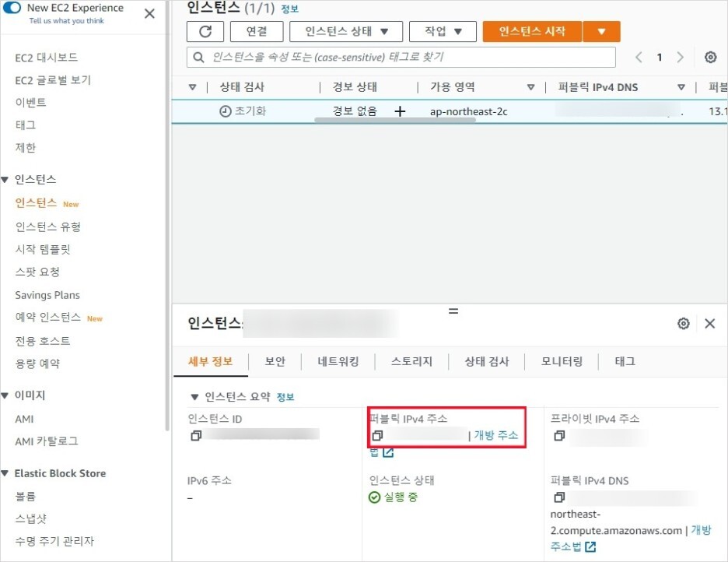
Task: Click the 실행 중 status check icon
Action: point(374,497)
